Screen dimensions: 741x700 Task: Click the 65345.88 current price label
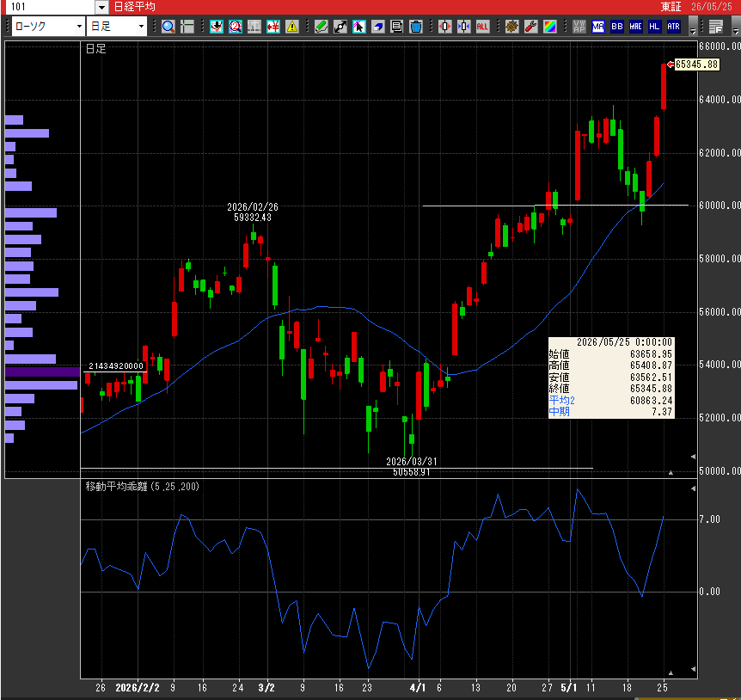tap(697, 64)
